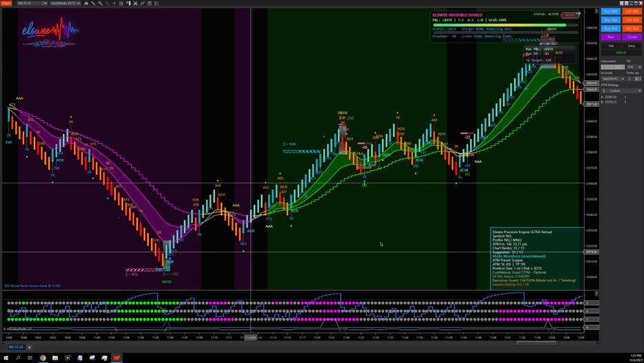Click the zoom in magnifier icon
The image size is (644, 363).
point(100,3)
